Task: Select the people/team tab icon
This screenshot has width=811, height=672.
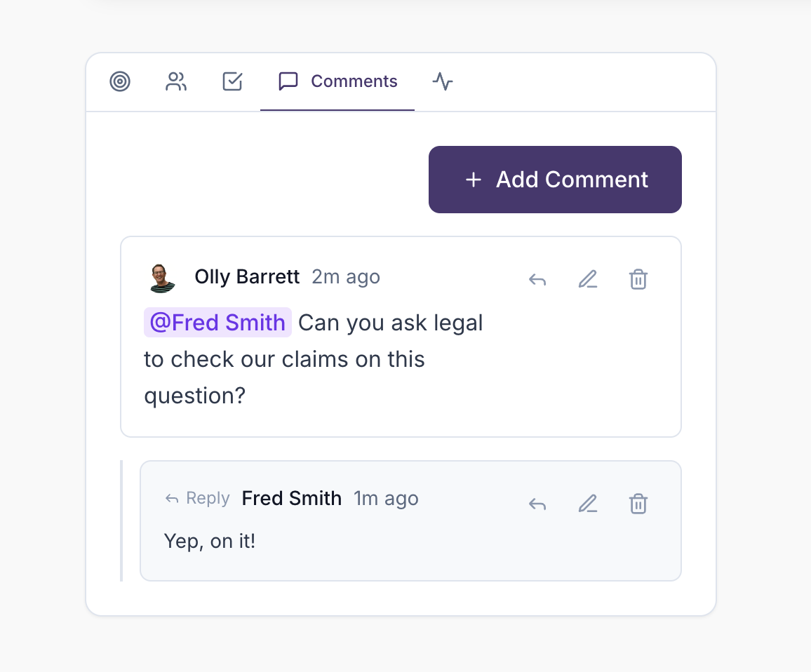Action: coord(175,81)
